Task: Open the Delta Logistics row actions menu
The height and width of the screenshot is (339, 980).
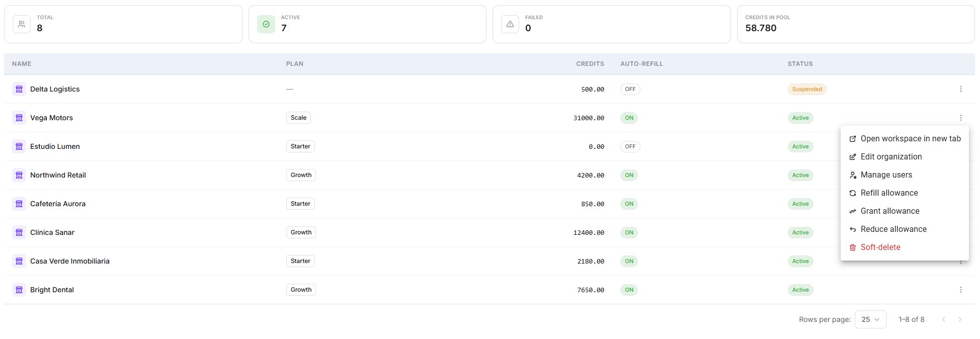Action: [x=960, y=89]
